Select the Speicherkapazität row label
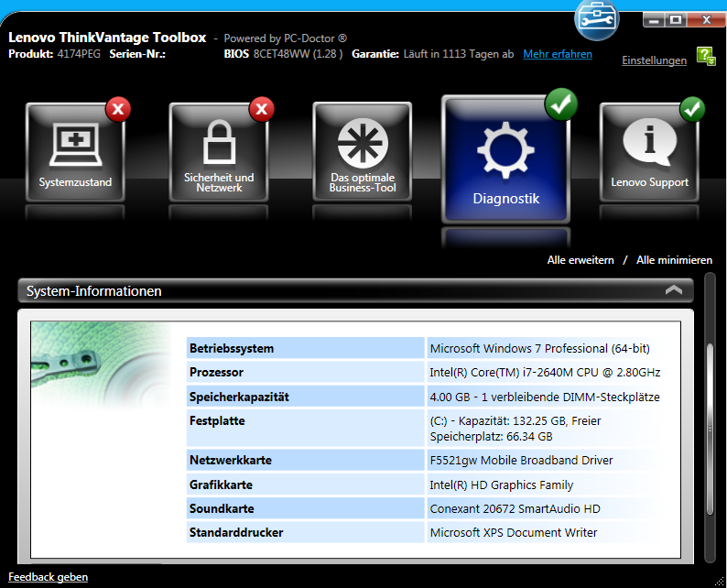727x588 pixels. tap(239, 397)
